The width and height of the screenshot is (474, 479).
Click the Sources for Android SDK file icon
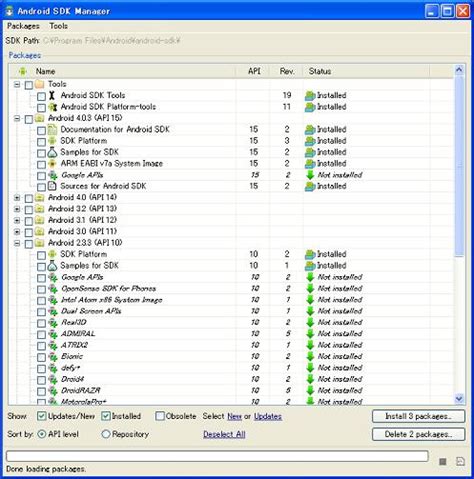coord(52,186)
